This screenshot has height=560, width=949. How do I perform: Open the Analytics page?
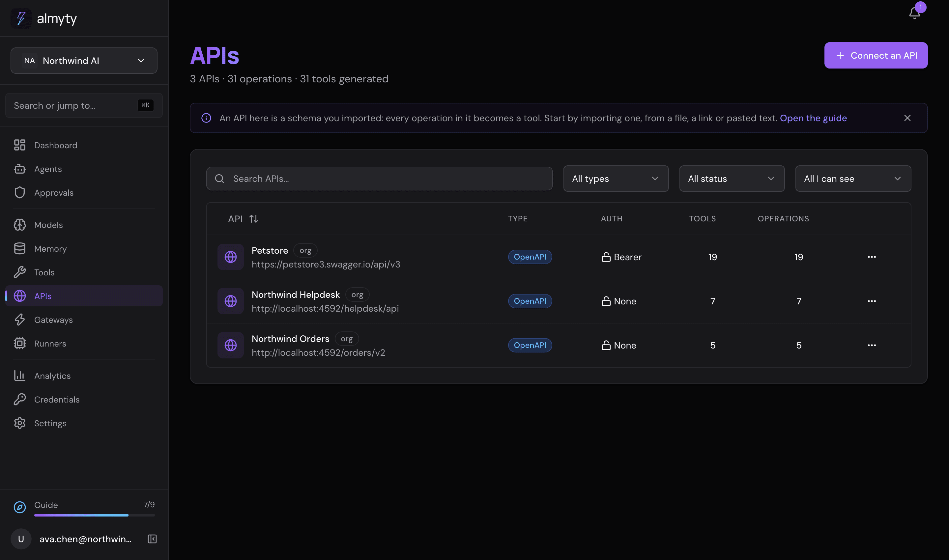(84, 376)
